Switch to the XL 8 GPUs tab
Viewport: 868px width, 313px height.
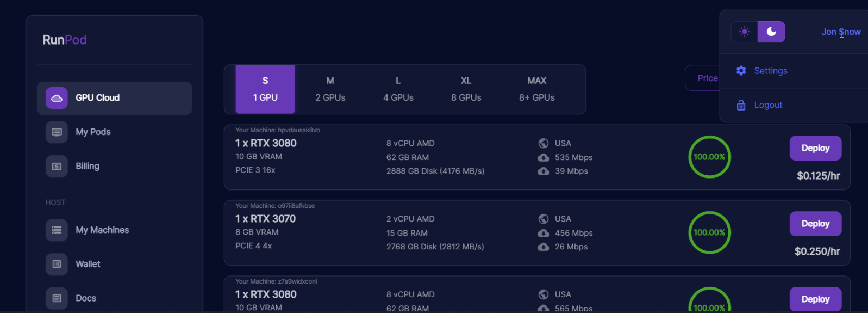[466, 89]
